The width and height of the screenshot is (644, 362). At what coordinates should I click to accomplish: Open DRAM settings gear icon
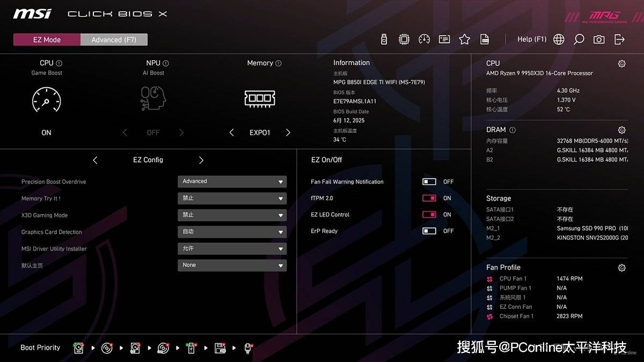coord(621,130)
